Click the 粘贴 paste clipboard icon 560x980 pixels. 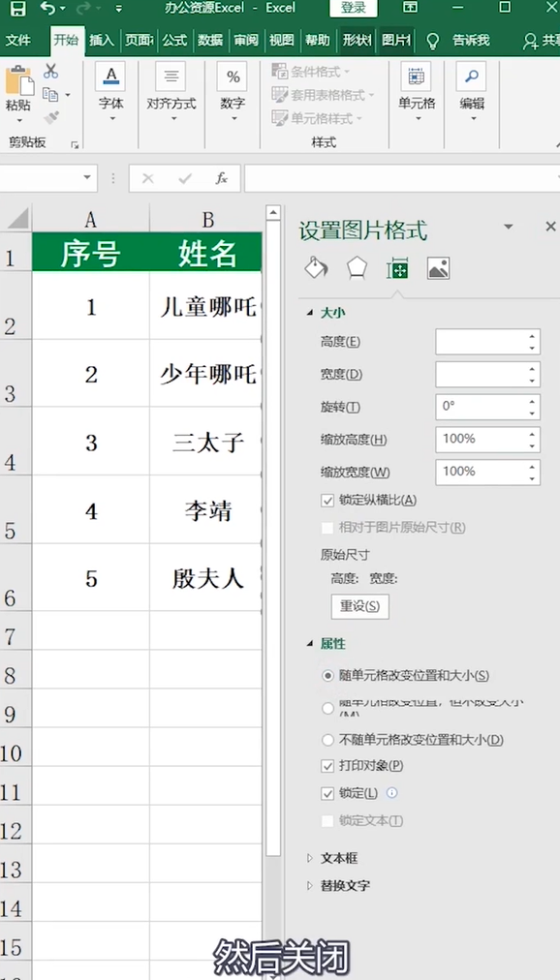[18, 80]
